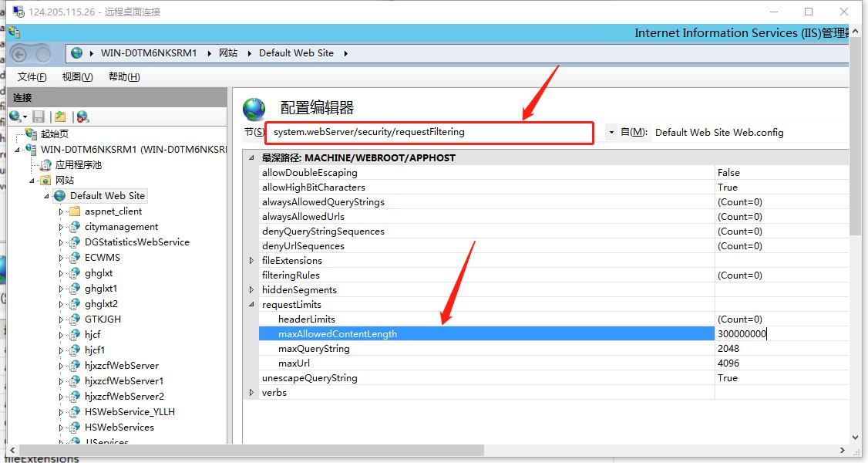868x463 pixels.
Task: Click the save icon in Connections toolbar
Action: click(x=39, y=117)
